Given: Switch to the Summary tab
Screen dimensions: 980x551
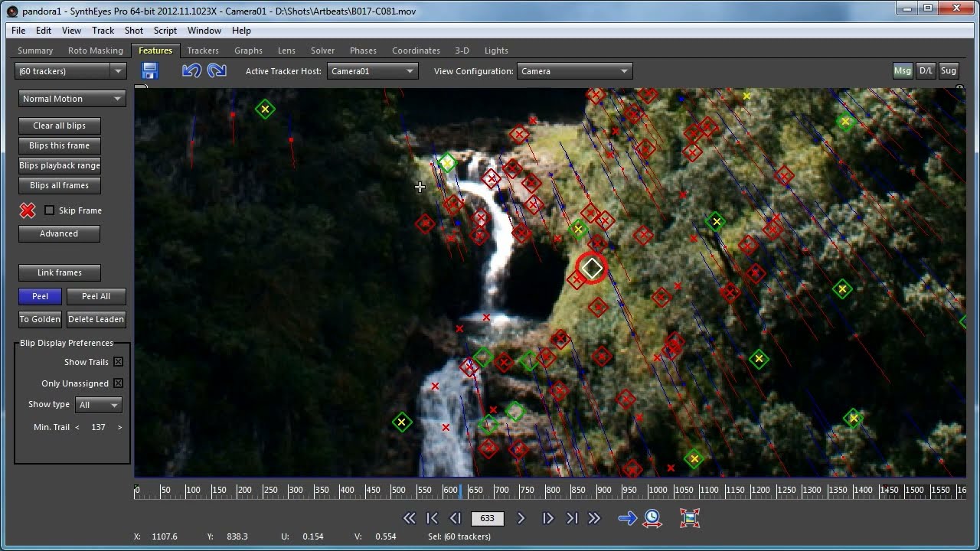Looking at the screenshot, I should coord(35,51).
